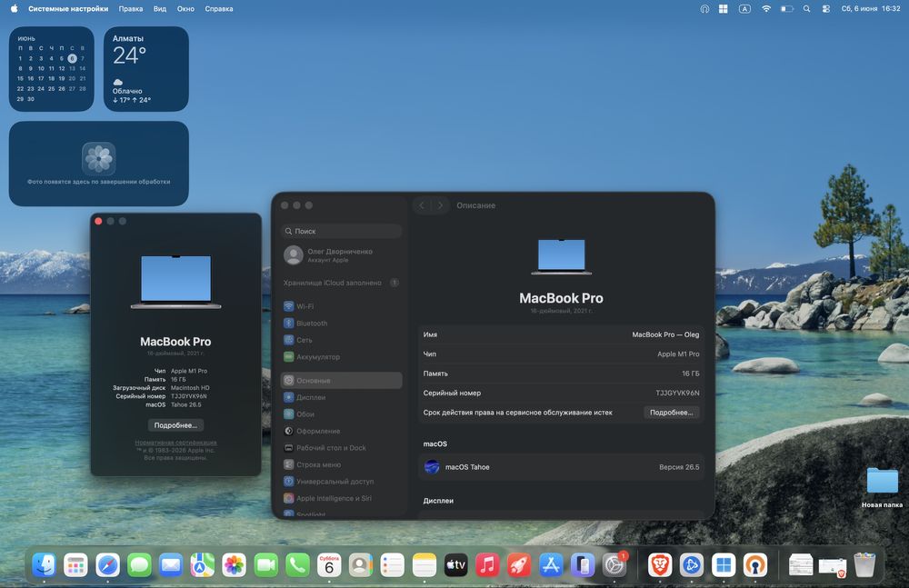Screen dimensions: 909x588
Task: Open System Settings icon in the Dock
Action: 614,564
